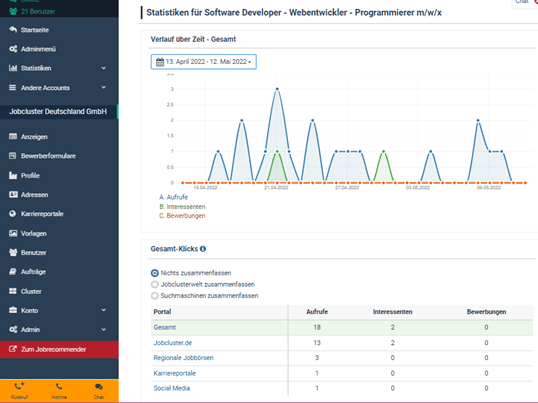Open Anzeigen menu item
The image size is (538, 403).
[34, 137]
